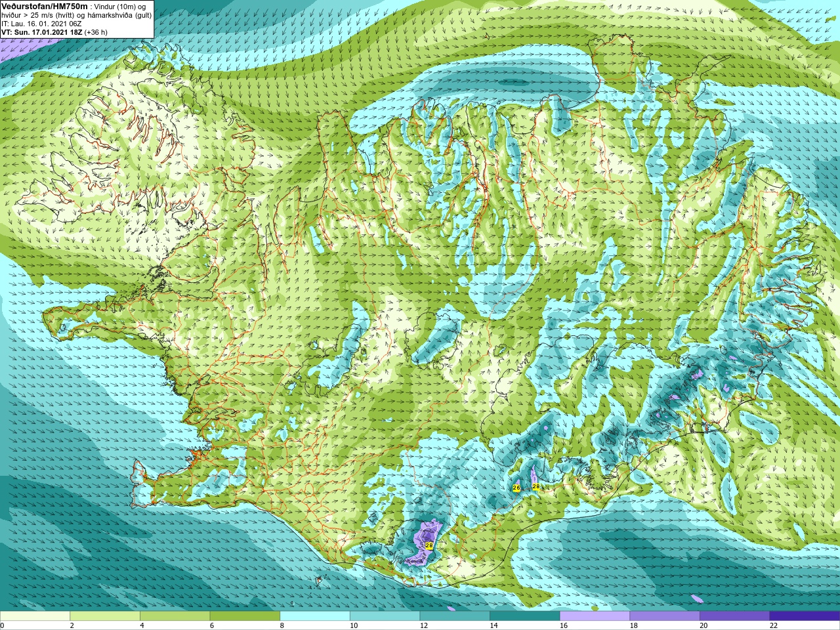Pick the 14–16 m/s dark teal legend swatch
The height and width of the screenshot is (630, 840).
pos(525,616)
